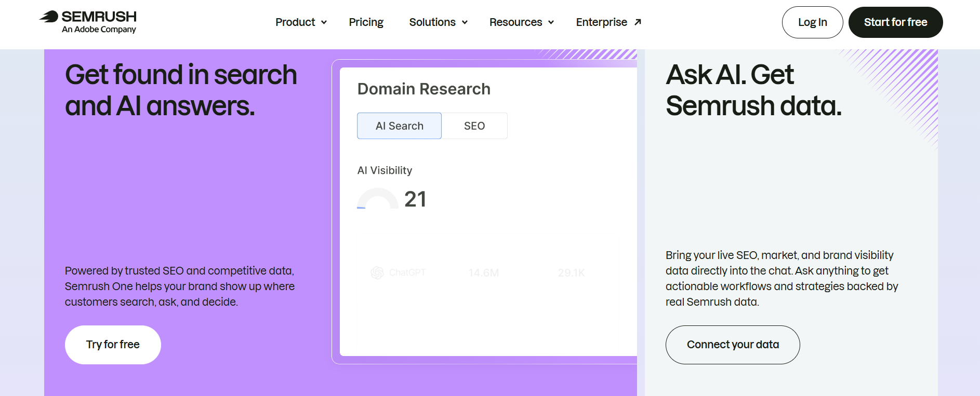Image resolution: width=980 pixels, height=396 pixels.
Task: Switch to the AI Search tab
Action: [399, 126]
